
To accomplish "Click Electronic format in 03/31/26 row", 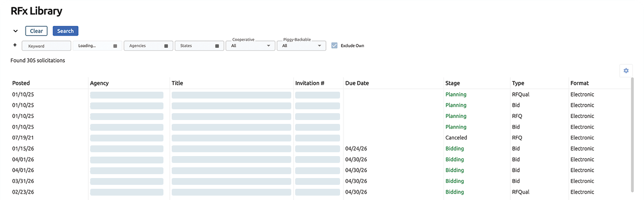I will coord(583,181).
